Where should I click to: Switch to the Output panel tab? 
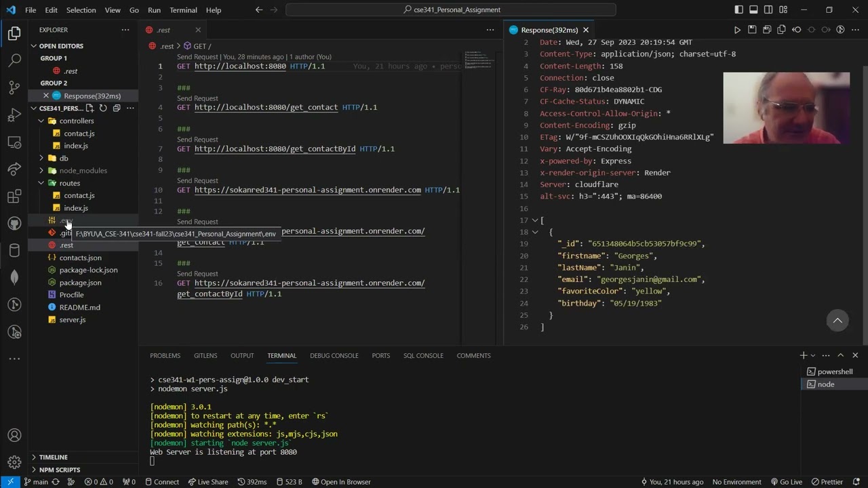242,356
